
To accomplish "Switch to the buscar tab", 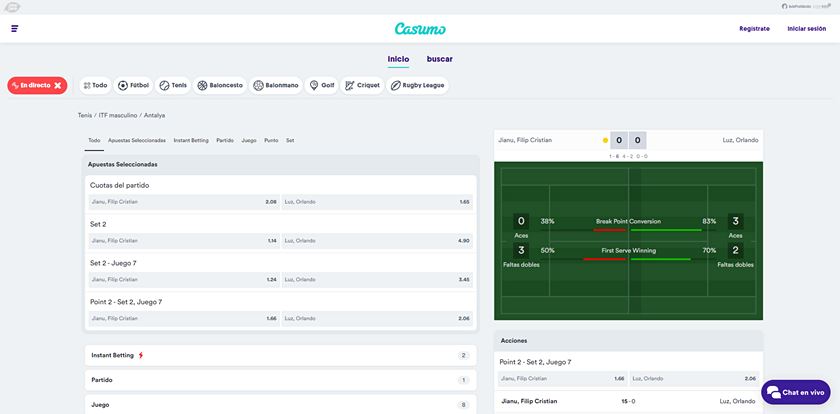I will tap(439, 59).
